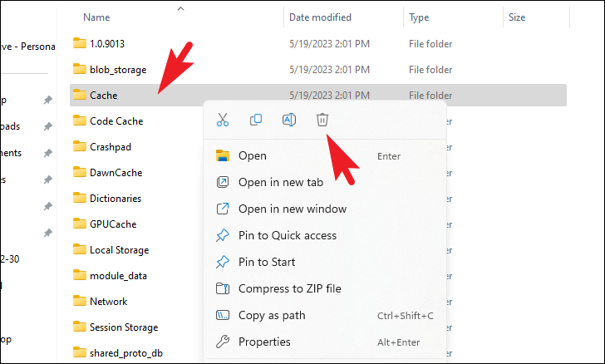This screenshot has height=364, width=605.
Task: Select Pin to Start option
Action: click(266, 262)
